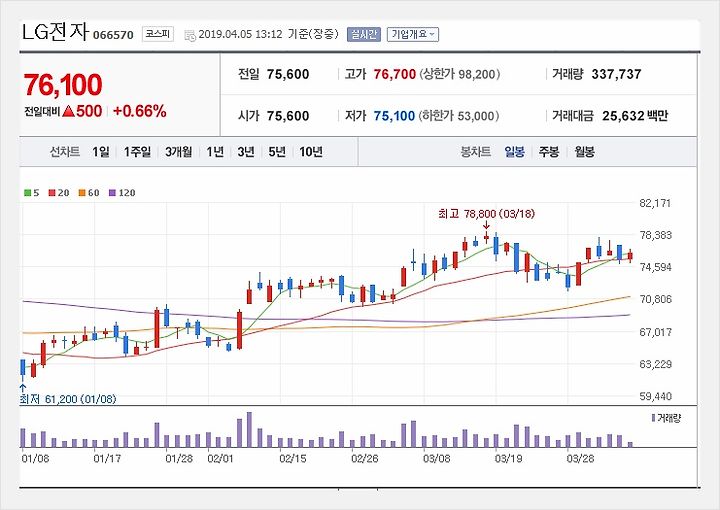The width and height of the screenshot is (720, 510).
Task: Select the 1일 line chart tab
Action: pos(101,152)
